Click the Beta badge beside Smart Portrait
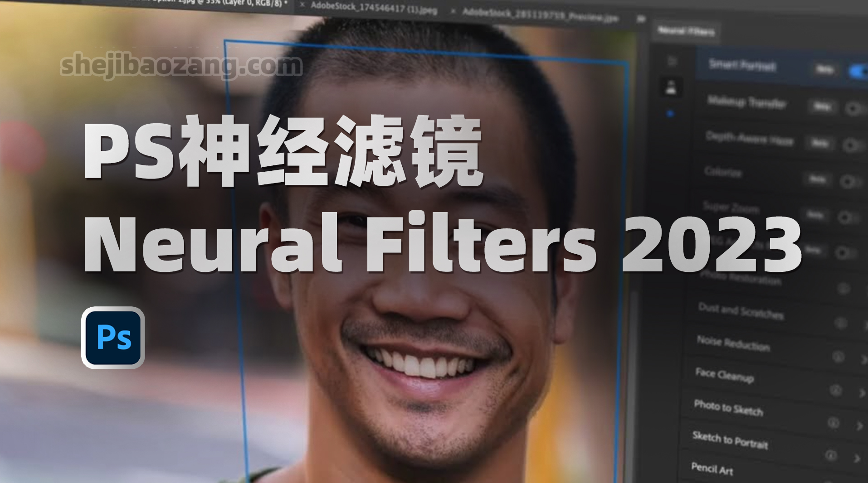This screenshot has width=868, height=483. [x=824, y=69]
